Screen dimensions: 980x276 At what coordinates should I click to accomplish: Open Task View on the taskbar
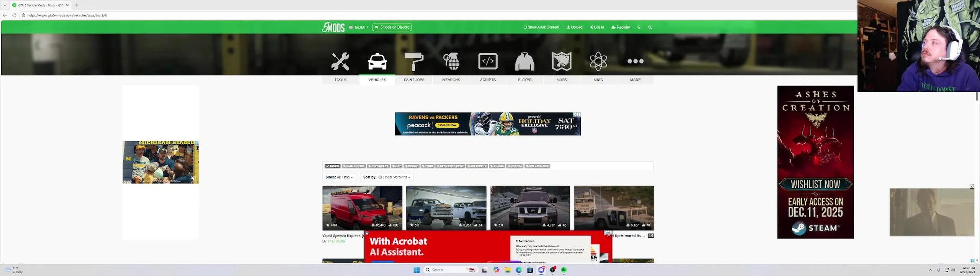[x=484, y=270]
